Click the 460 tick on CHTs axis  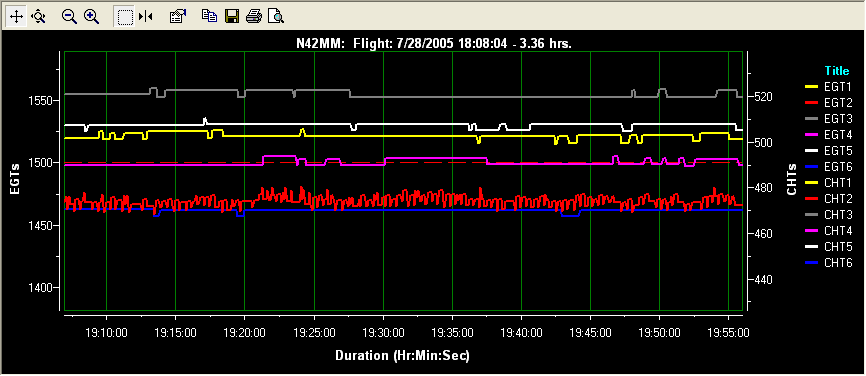[x=762, y=234]
